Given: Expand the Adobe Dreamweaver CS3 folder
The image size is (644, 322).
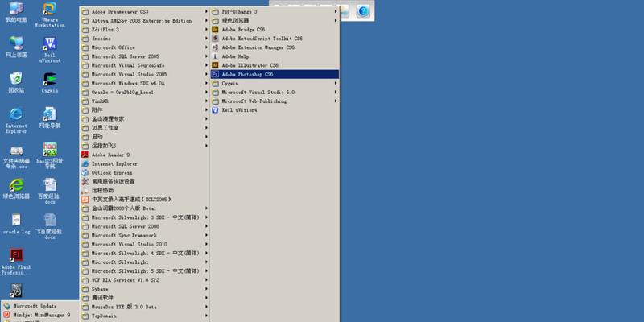Looking at the screenshot, I should (x=145, y=11).
